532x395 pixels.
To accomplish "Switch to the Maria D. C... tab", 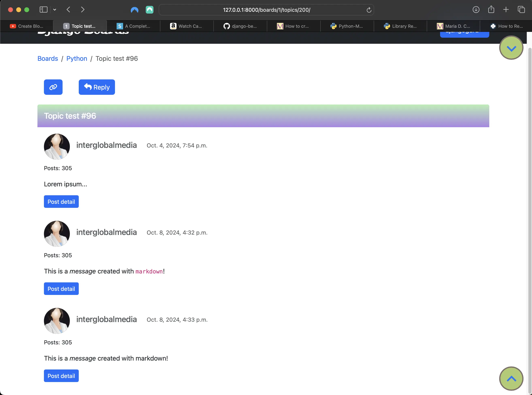I will 453,26.
